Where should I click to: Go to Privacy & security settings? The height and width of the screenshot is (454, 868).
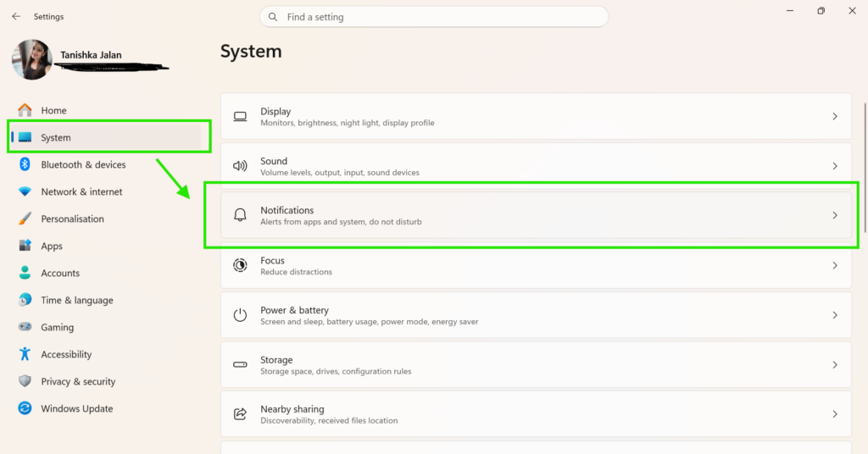point(105,381)
